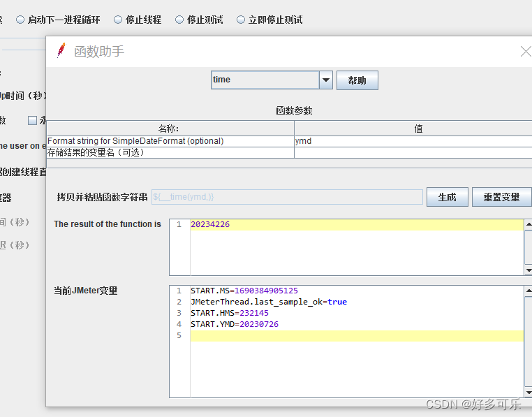Close the 函数助手 dialog
This screenshot has height=417, width=532.
[526, 52]
